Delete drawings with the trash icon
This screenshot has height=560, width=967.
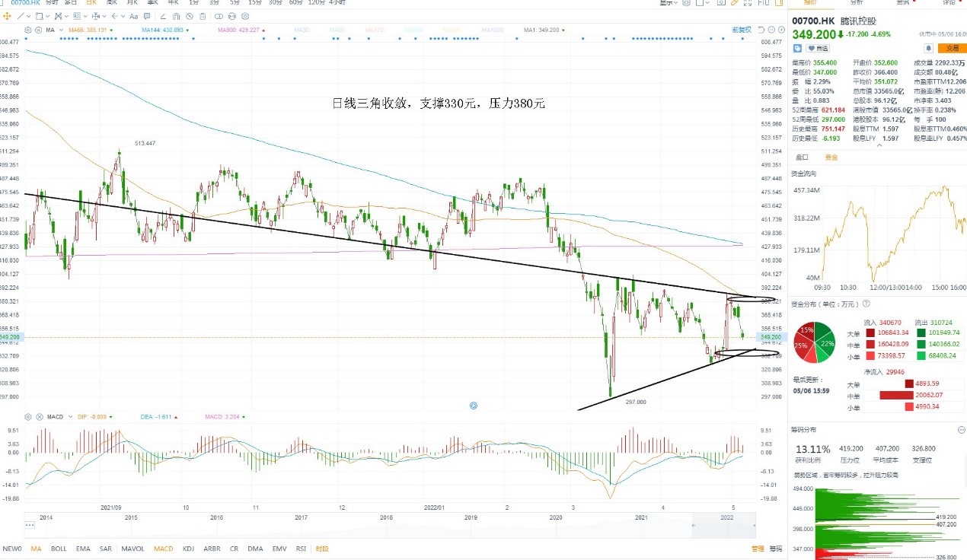pos(203,17)
